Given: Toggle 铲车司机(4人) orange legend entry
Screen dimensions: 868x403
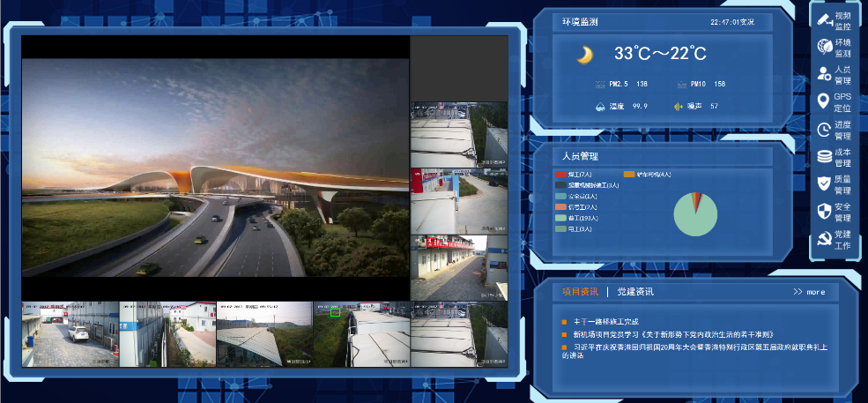Looking at the screenshot, I should click(x=648, y=175).
